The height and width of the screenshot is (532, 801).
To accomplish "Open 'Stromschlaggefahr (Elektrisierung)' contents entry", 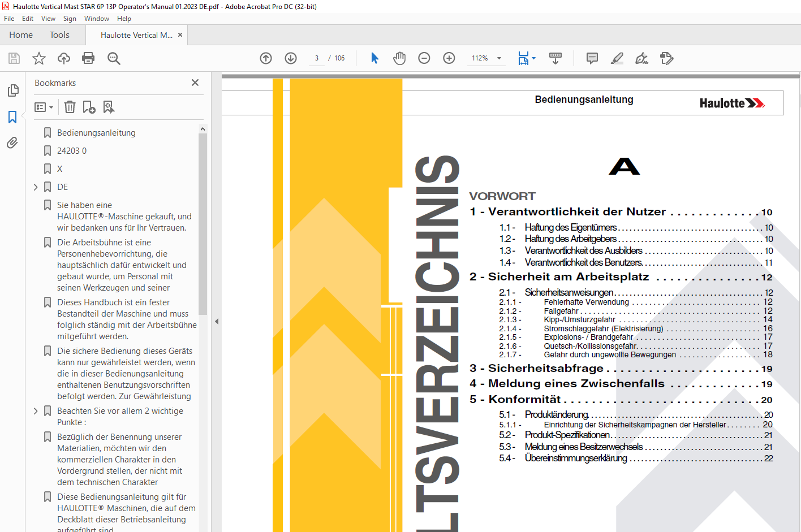I will pyautogui.click(x=636, y=328).
